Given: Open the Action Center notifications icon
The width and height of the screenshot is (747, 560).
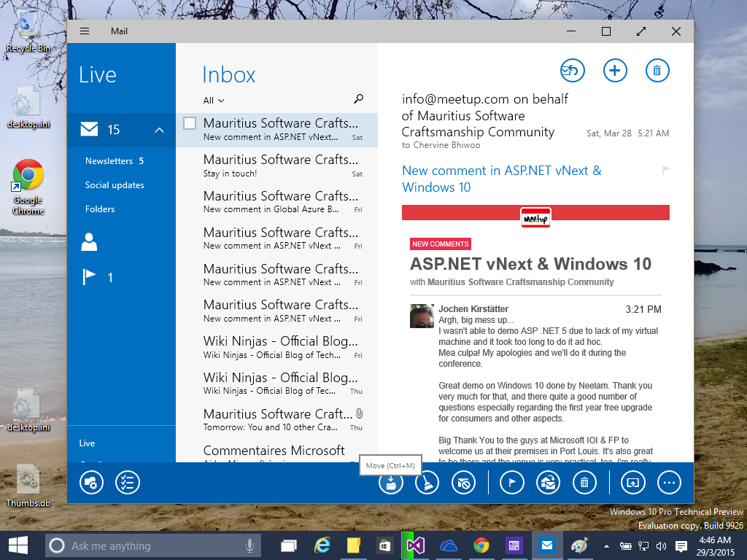Looking at the screenshot, I should 681,546.
